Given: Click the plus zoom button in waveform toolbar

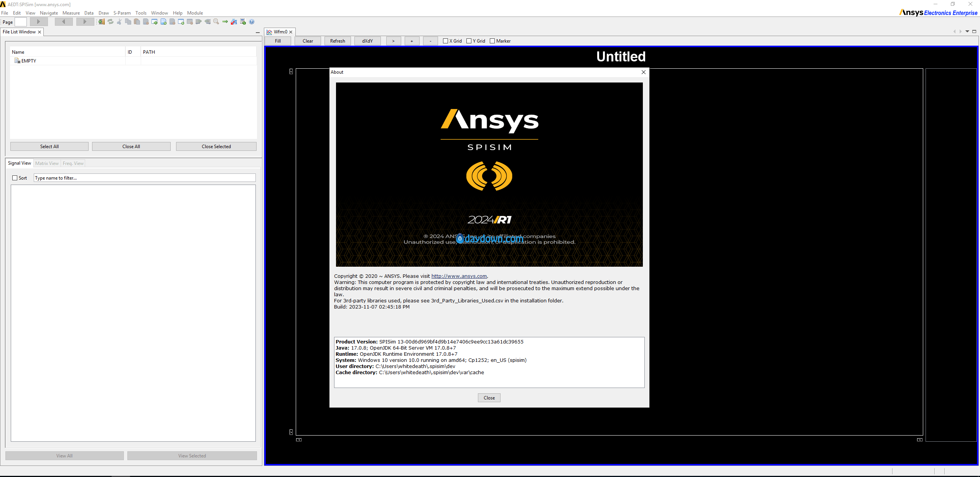Looking at the screenshot, I should [412, 41].
